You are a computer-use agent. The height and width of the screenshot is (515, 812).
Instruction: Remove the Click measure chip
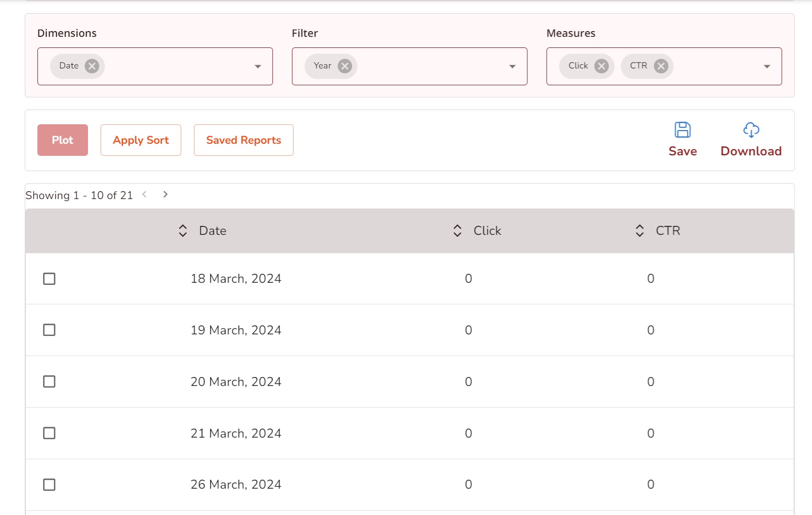601,66
